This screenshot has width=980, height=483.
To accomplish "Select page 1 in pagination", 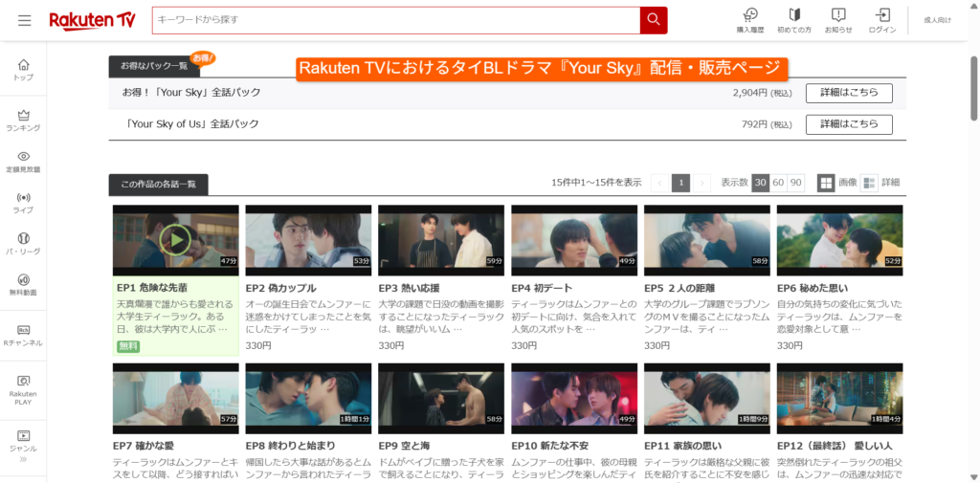I will point(680,183).
